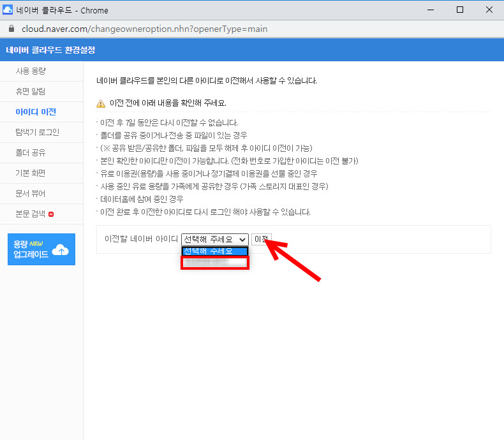The height and width of the screenshot is (440, 504).
Task: Click the 용량 업그레이드 banner button
Action: point(41,249)
